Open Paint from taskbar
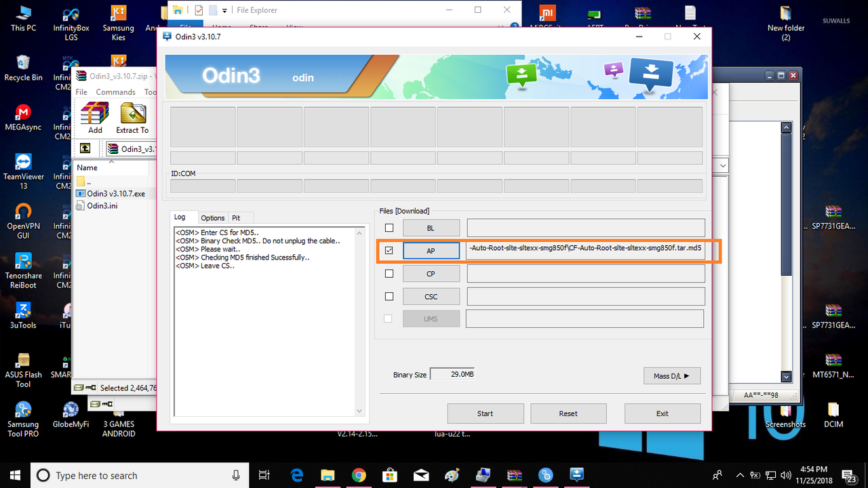 click(452, 475)
